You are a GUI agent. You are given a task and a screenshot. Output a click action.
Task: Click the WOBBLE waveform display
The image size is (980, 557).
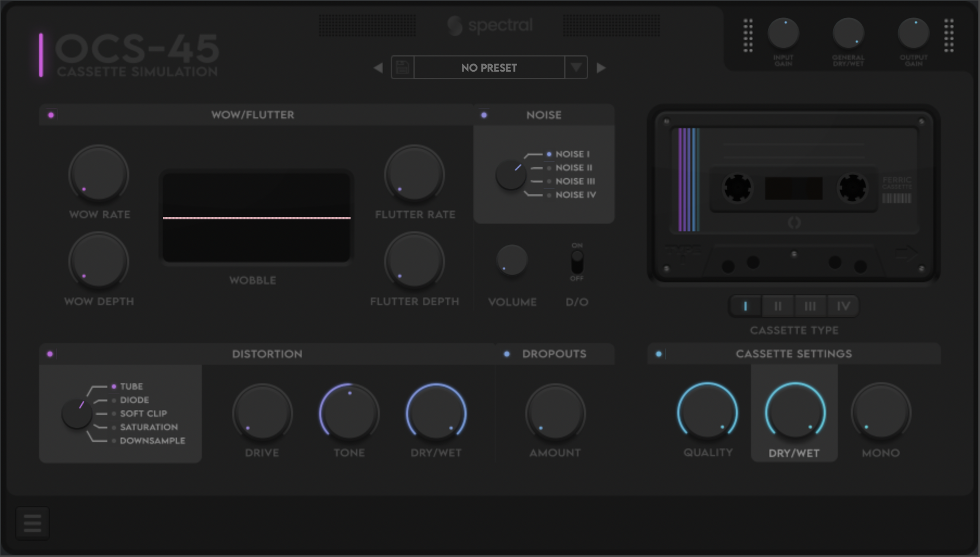click(x=257, y=218)
